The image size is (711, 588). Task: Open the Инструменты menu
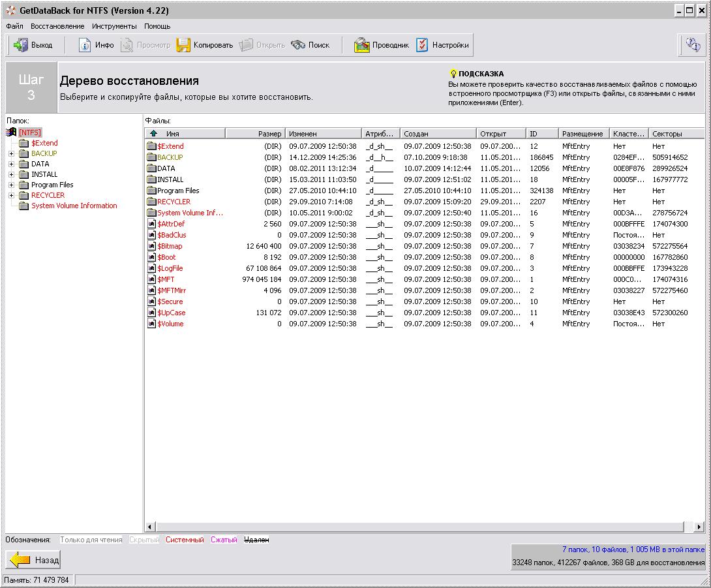[114, 26]
